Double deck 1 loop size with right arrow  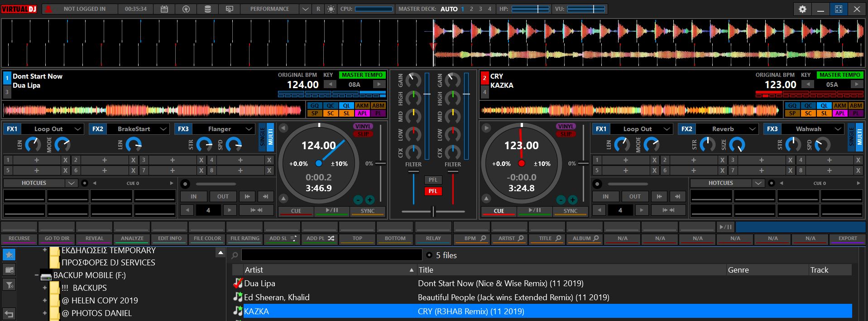point(230,210)
